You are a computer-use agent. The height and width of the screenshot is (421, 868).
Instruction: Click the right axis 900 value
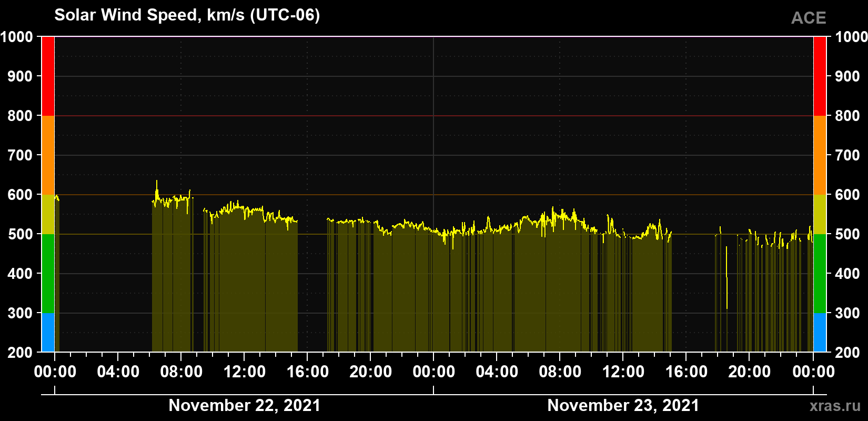click(847, 76)
